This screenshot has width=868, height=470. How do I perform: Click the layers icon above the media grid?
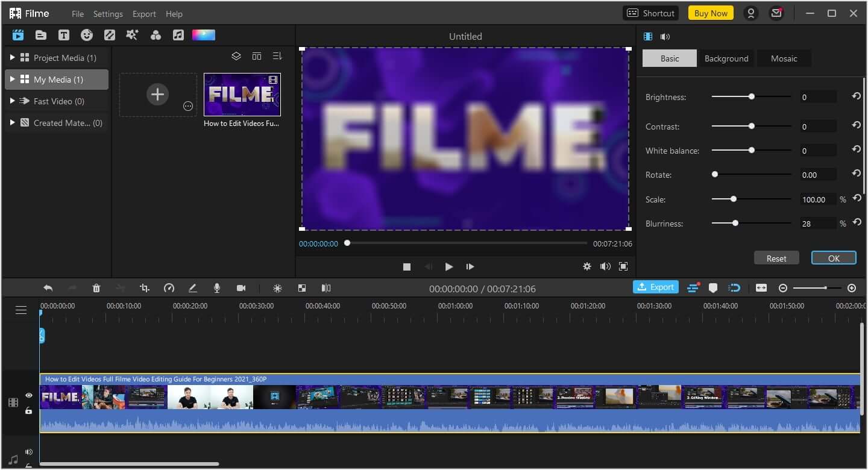(236, 56)
